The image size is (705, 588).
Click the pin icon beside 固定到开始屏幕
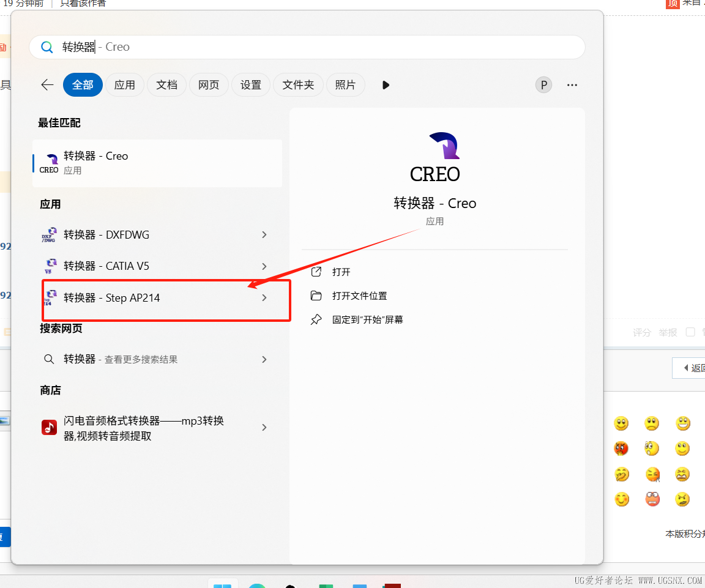316,319
